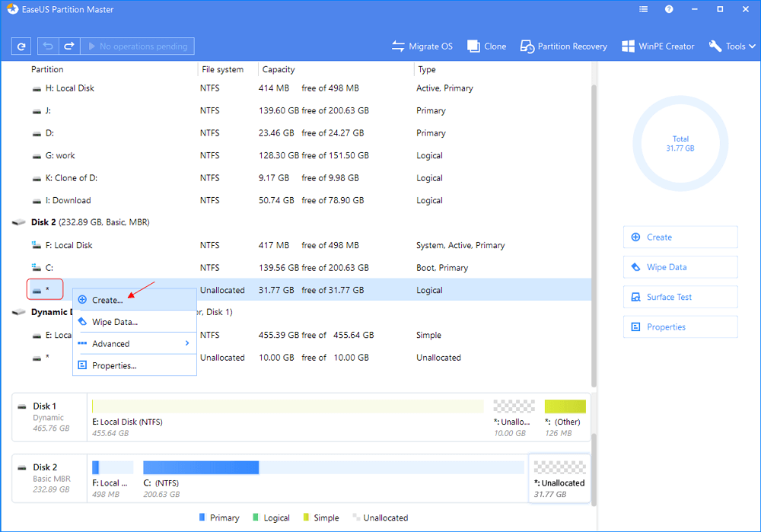
Task: Select the D: partition row
Action: (296, 133)
